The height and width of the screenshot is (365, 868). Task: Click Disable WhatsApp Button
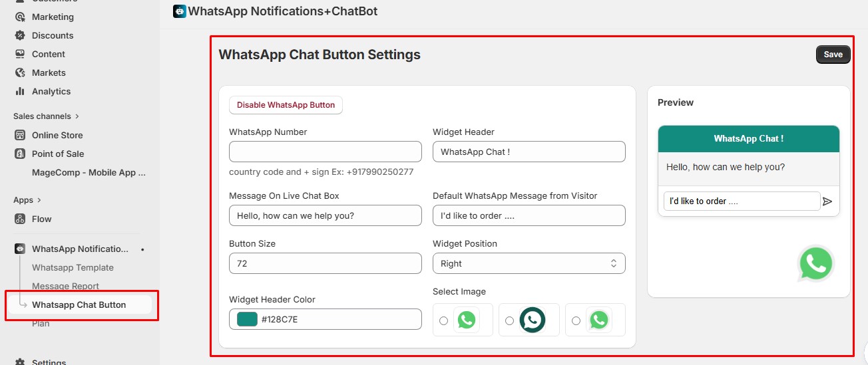[286, 105]
